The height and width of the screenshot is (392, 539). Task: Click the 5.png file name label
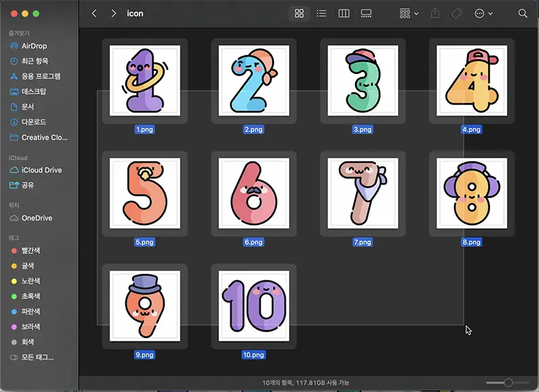point(145,242)
